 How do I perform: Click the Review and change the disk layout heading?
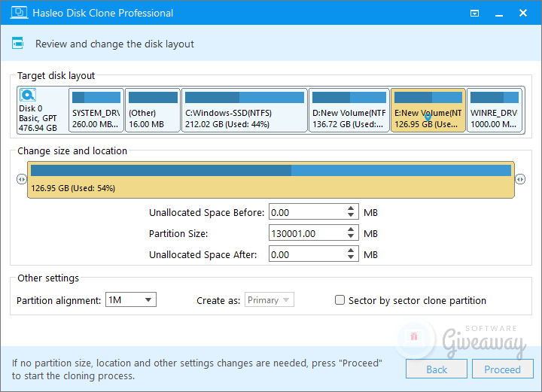point(114,44)
